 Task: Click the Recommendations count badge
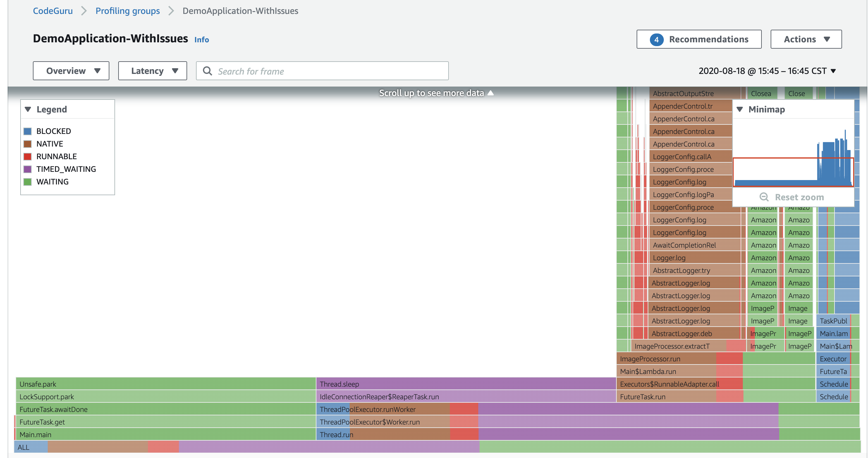point(657,39)
